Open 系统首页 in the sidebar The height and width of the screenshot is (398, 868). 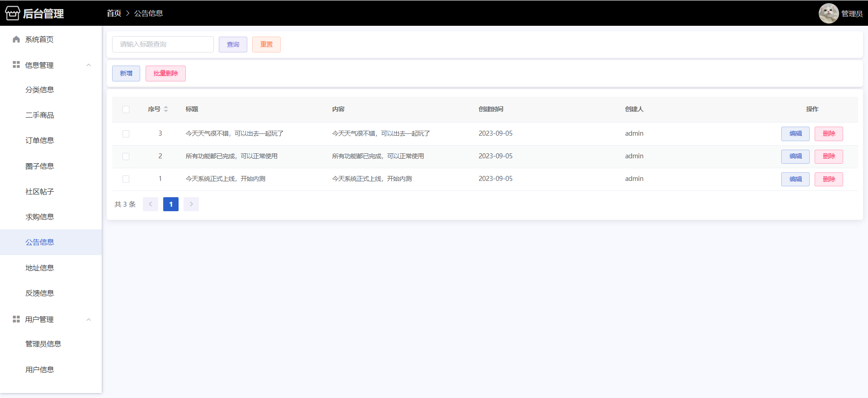coord(51,39)
